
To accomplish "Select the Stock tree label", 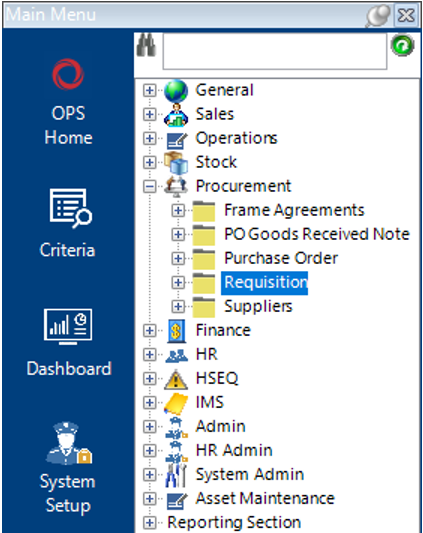I will pos(216,162).
